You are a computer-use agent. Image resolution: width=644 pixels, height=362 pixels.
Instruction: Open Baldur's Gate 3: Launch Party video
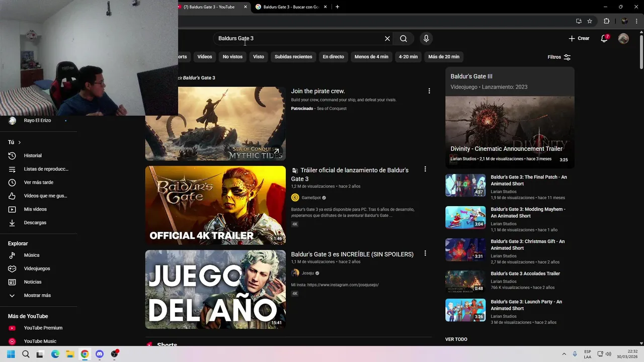click(x=526, y=305)
